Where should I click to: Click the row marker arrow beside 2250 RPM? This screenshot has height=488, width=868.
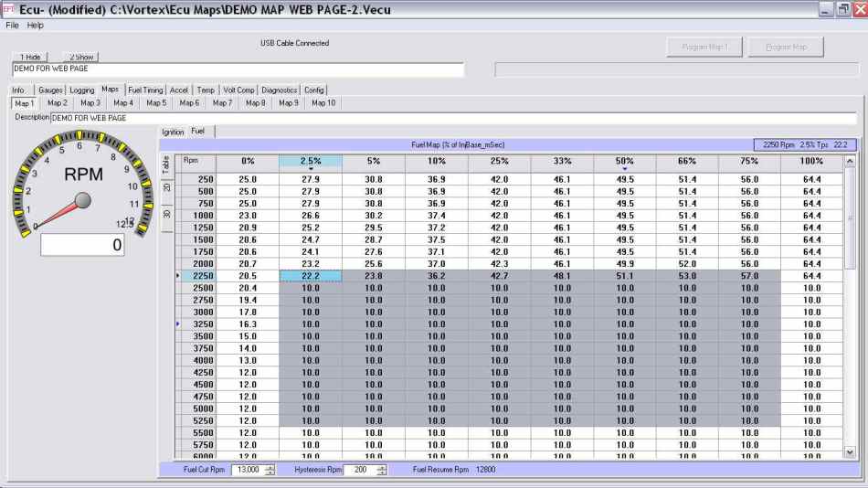[x=177, y=275]
